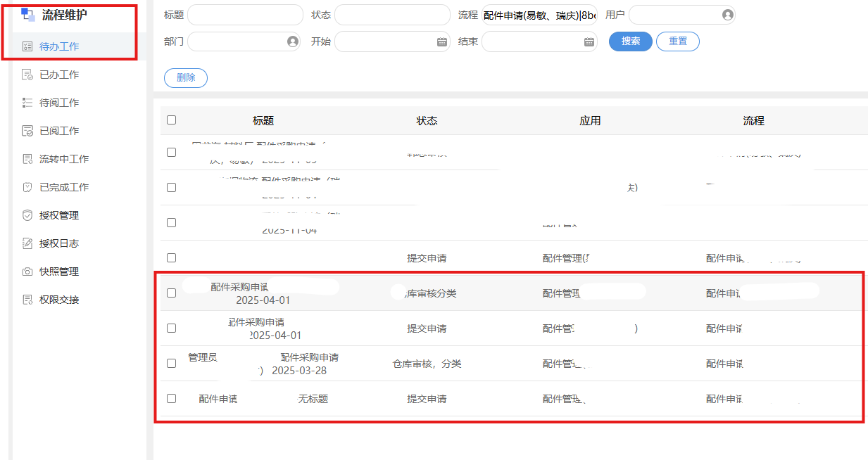The width and height of the screenshot is (868, 460).
Task: Click the 流转中工作 sidebar icon
Action: point(27,159)
